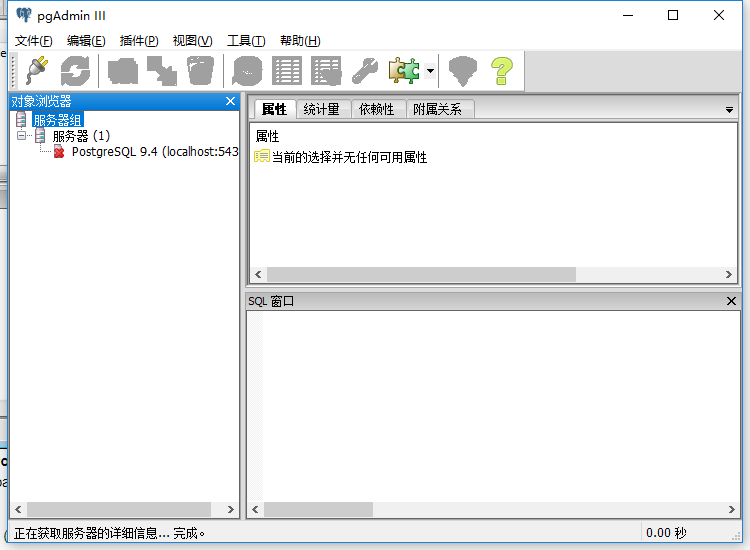The height and width of the screenshot is (550, 750).
Task: Click the 当前的选择并无任何可用属性 message
Action: point(349,157)
